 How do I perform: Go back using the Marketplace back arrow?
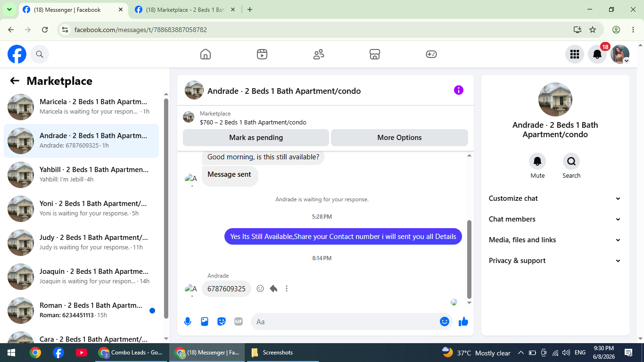[15, 81]
